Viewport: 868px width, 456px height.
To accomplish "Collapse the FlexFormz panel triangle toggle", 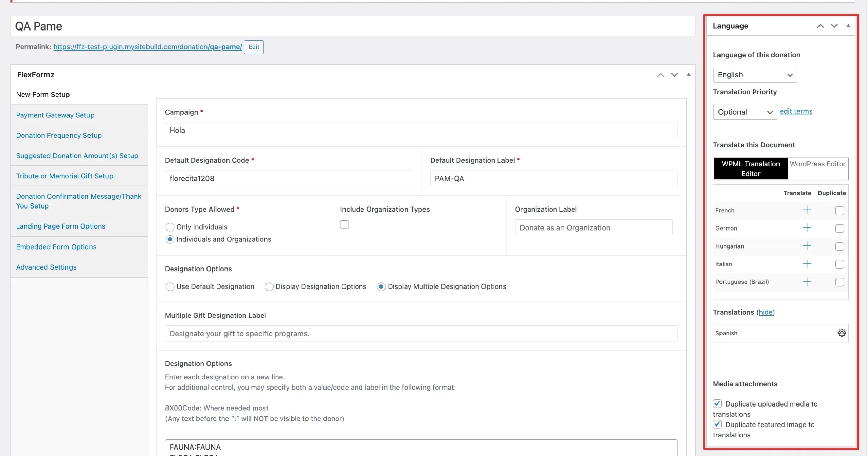I will pos(688,75).
